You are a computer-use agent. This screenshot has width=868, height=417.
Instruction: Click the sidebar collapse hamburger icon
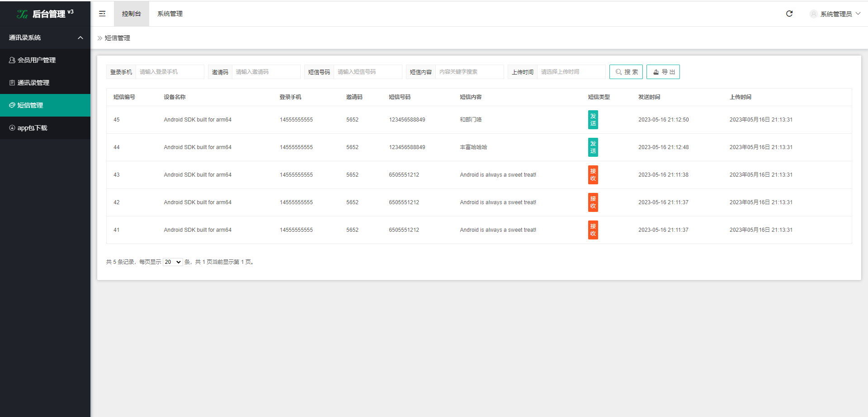click(x=102, y=14)
